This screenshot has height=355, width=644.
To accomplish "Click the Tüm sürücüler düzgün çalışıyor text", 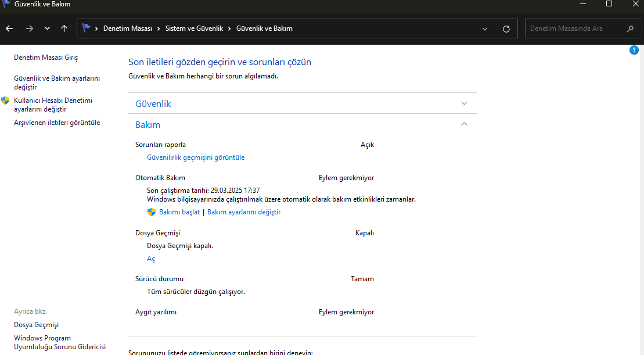I will point(196,292).
